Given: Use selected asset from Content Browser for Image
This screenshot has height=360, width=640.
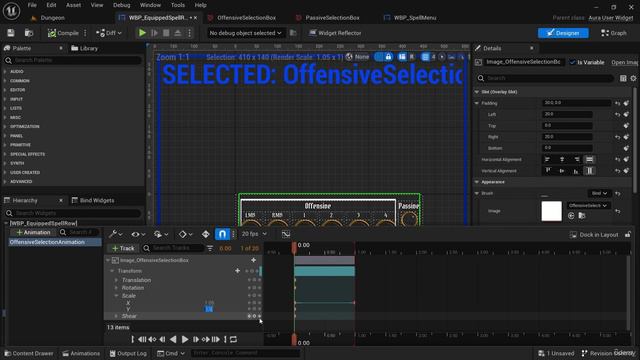Looking at the screenshot, I should pyautogui.click(x=571, y=216).
